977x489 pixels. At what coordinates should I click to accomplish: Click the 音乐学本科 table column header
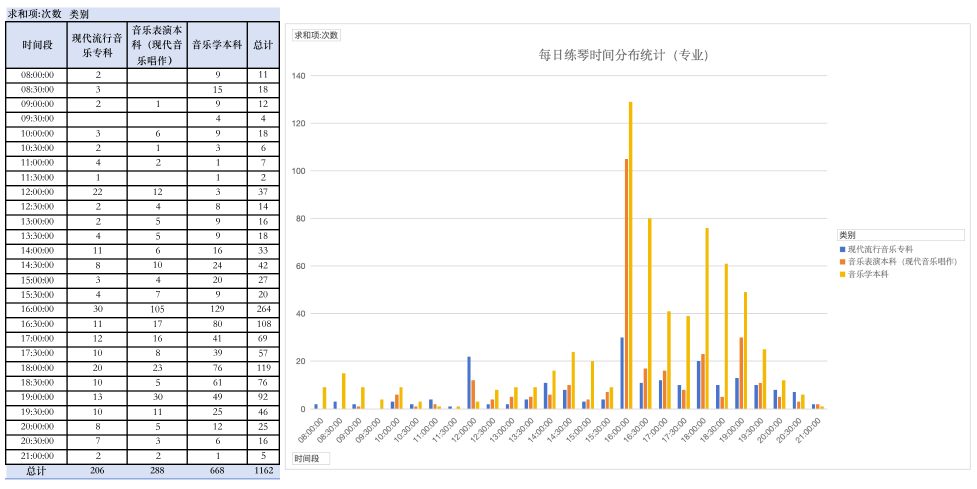click(x=217, y=45)
